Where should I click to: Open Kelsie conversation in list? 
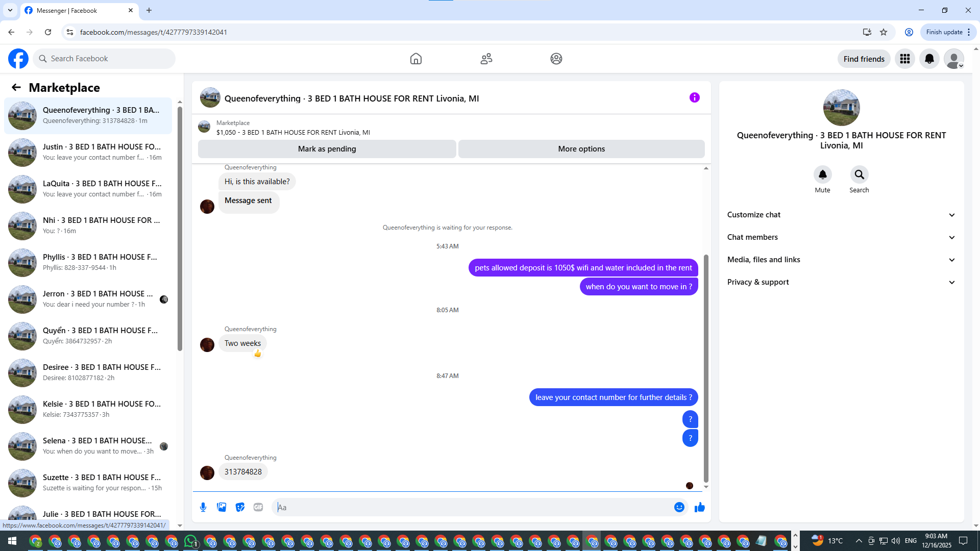coord(88,409)
